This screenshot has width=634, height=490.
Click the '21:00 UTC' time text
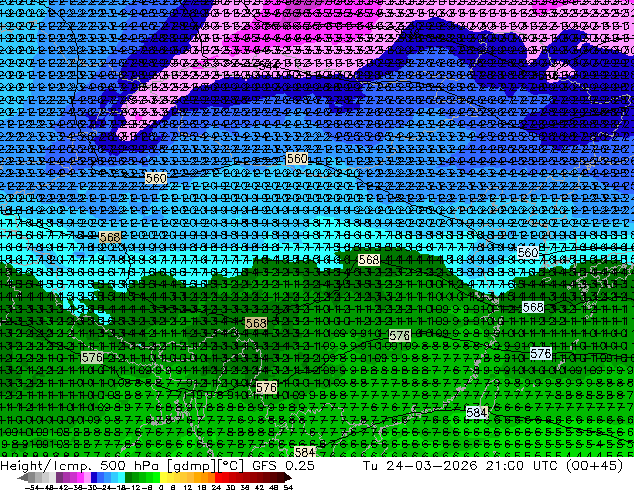[524, 465]
